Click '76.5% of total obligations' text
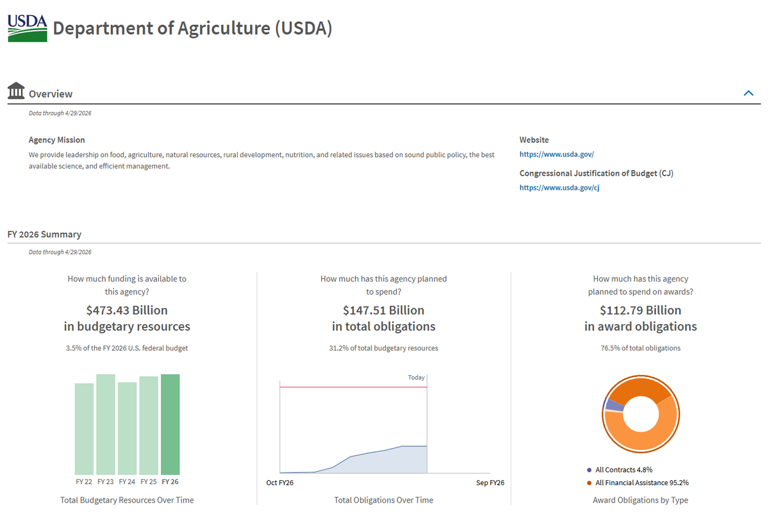Image resolution: width=769 pixels, height=532 pixels. click(x=640, y=348)
